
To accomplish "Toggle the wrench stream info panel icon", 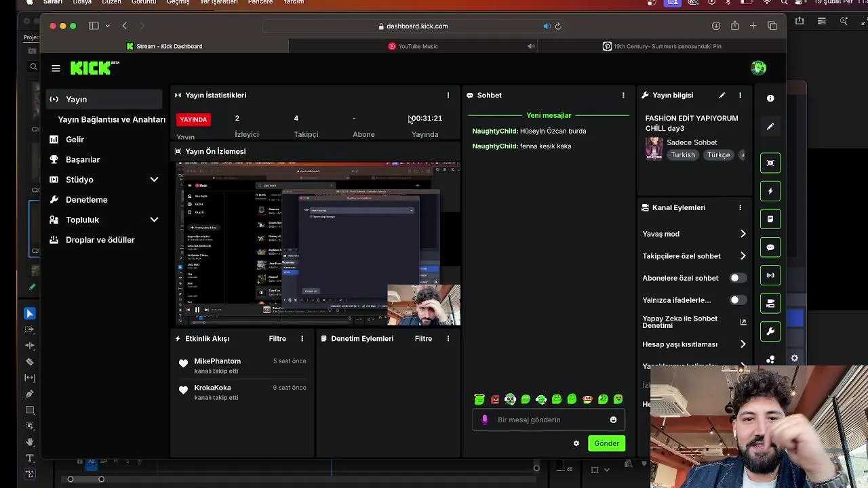I will 770,332.
